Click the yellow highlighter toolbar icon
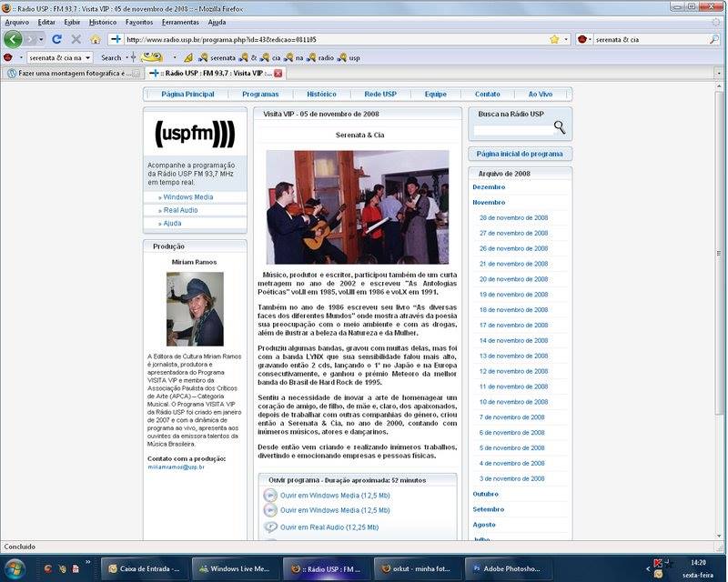Viewport: 728px width, 582px height. coord(188,58)
